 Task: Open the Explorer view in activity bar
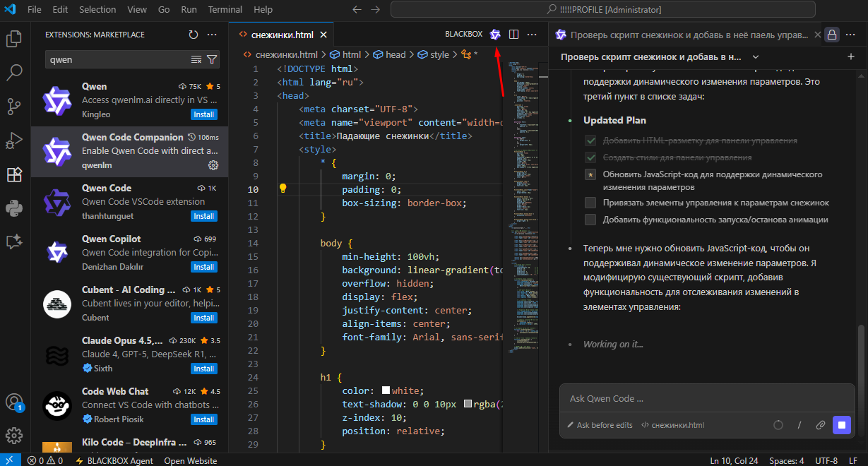click(14, 38)
